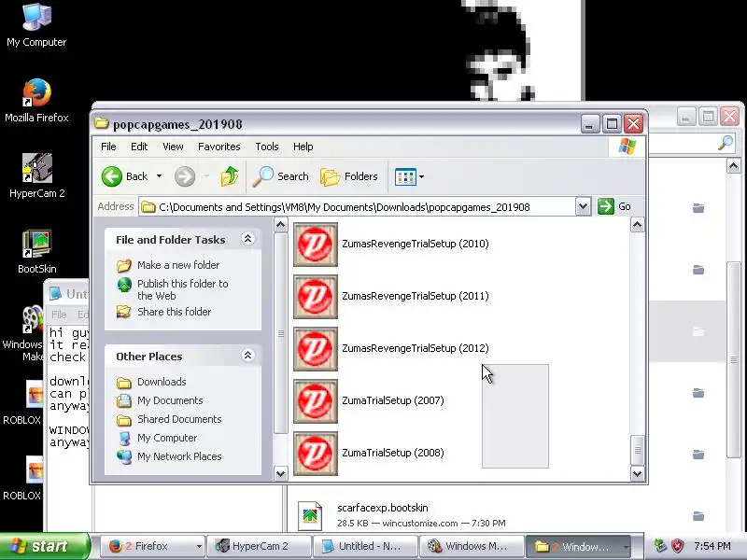Click the address path field

pos(358,207)
